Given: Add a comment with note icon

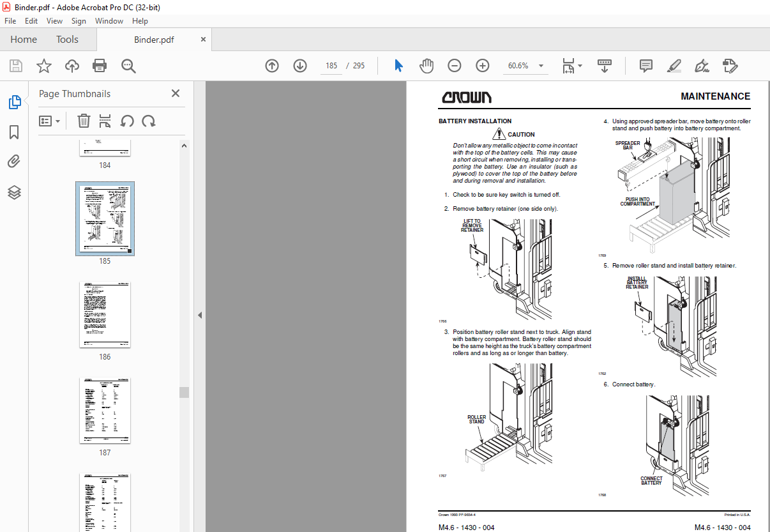Looking at the screenshot, I should pyautogui.click(x=646, y=66).
